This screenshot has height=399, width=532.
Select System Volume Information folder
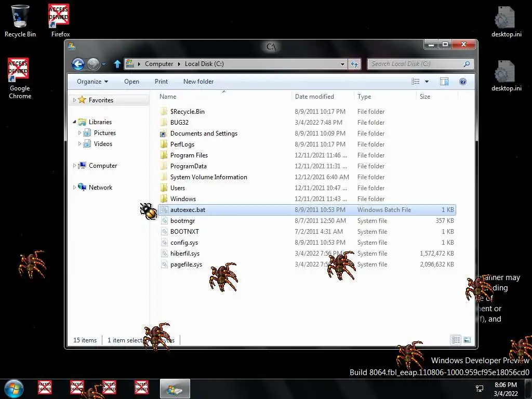pos(209,177)
